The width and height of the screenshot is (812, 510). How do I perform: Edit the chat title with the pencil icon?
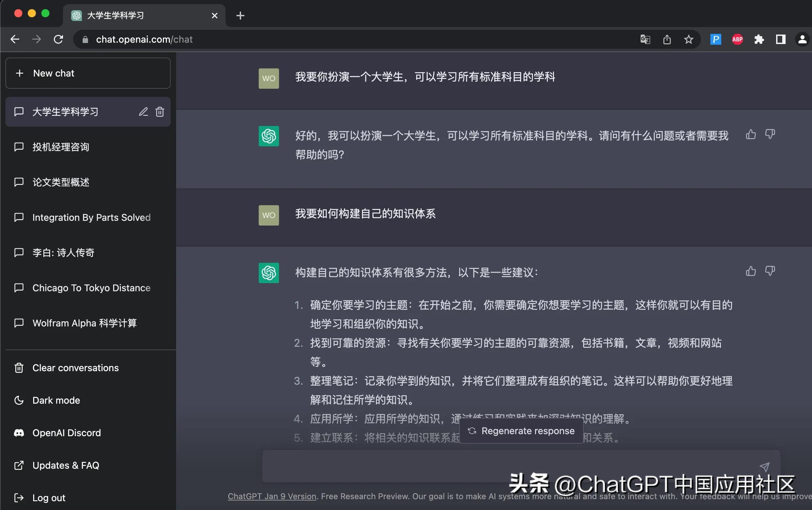[x=144, y=112]
